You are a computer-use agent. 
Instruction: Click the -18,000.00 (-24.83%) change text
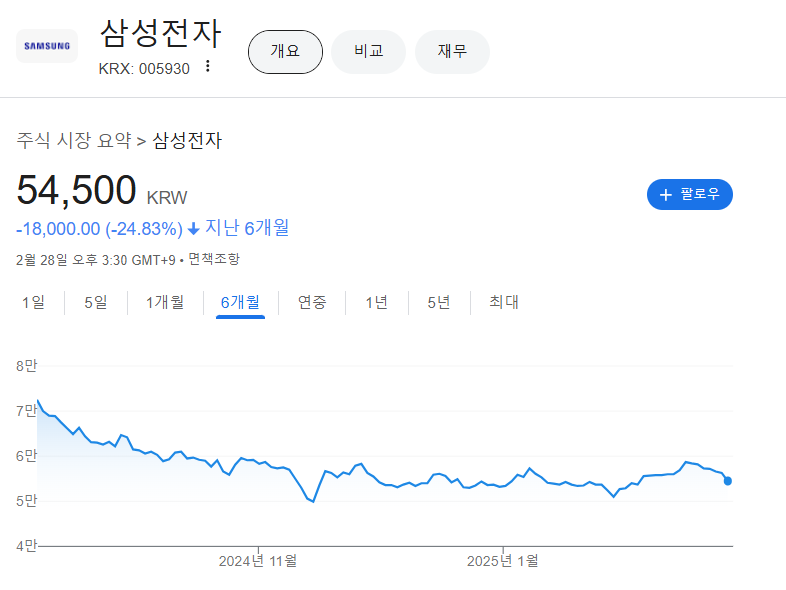(99, 229)
